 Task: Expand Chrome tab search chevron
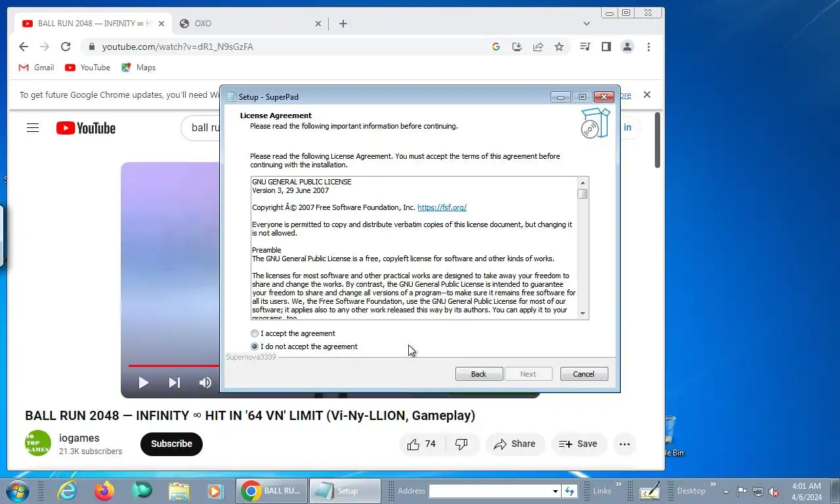(x=587, y=24)
